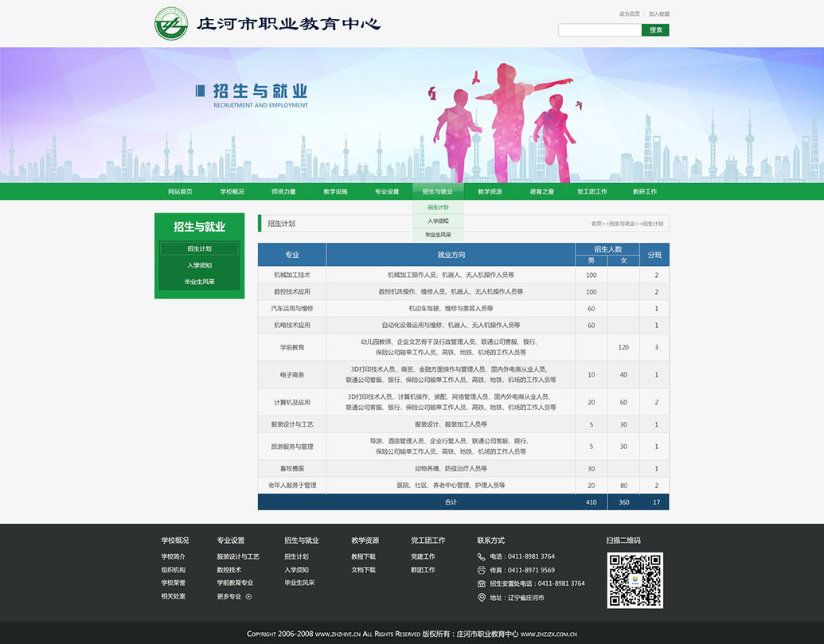Click the QR code image in footer
Image resolution: width=824 pixels, height=644 pixels.
(x=635, y=580)
